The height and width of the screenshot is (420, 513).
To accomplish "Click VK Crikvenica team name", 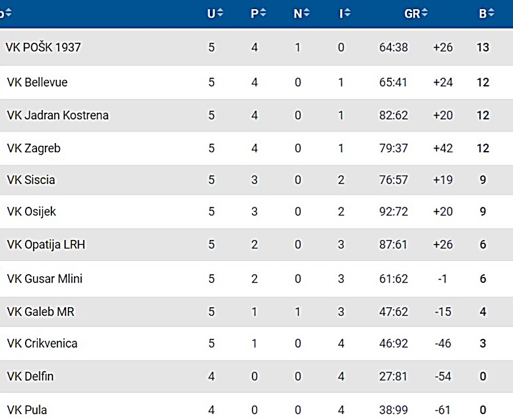I will click(x=42, y=344).
